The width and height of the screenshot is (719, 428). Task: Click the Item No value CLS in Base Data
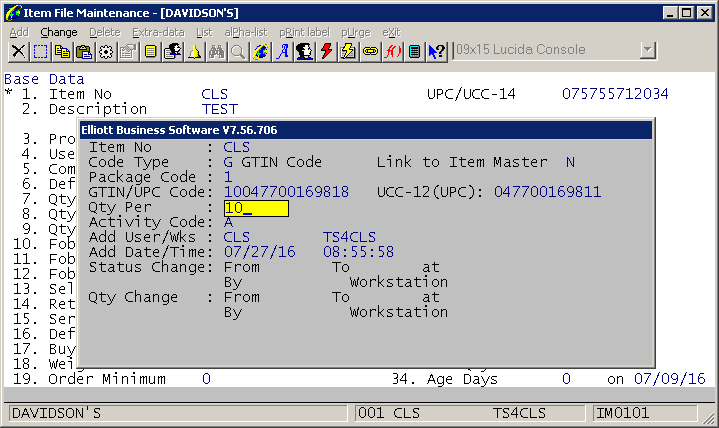[x=214, y=94]
